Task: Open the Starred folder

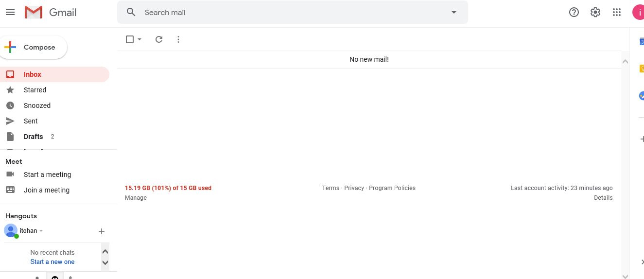Action: [35, 90]
